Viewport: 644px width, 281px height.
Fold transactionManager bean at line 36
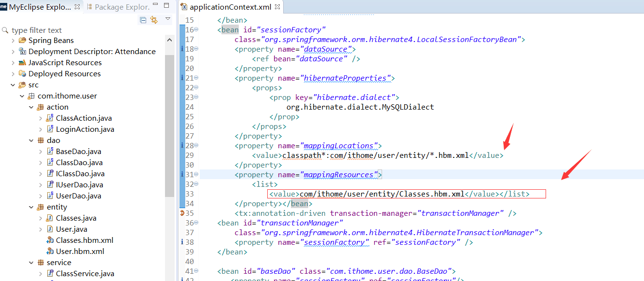[x=196, y=223]
